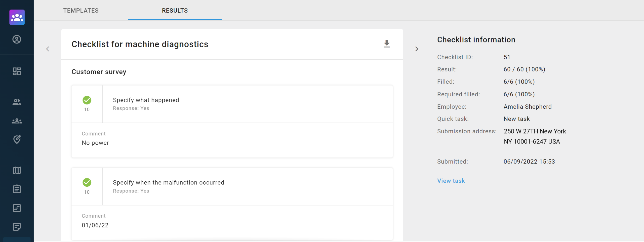
Task: Click address line 'NY 10001-6247 USA'
Action: [x=532, y=142]
